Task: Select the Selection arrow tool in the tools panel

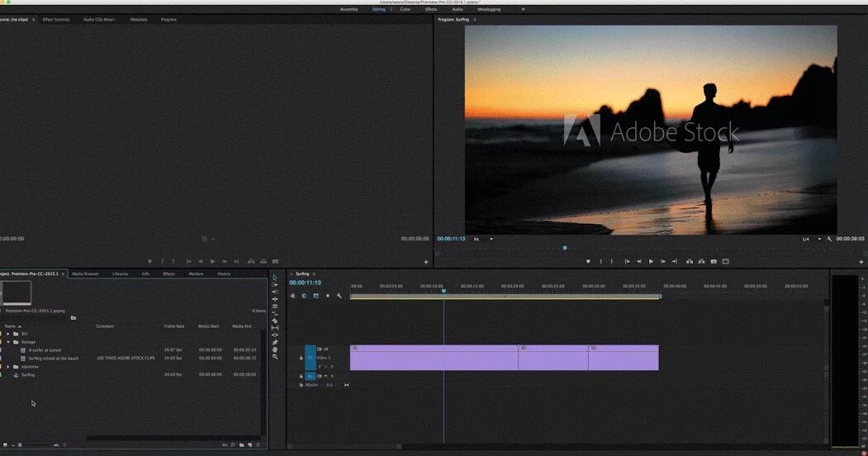Action: (274, 278)
